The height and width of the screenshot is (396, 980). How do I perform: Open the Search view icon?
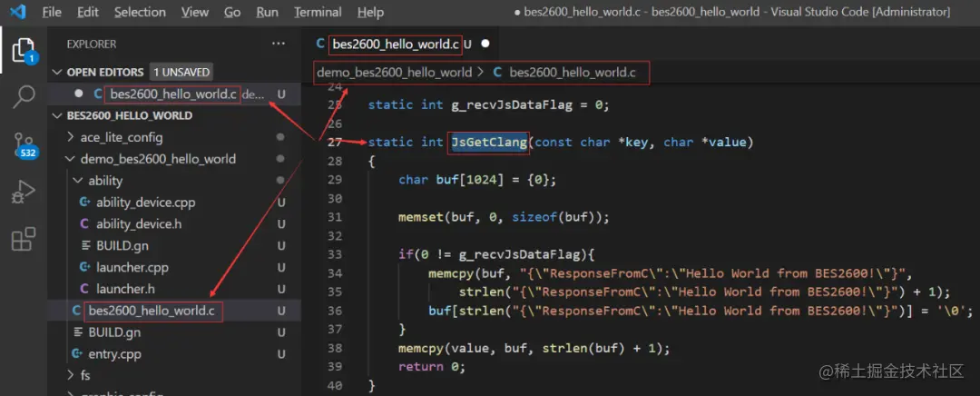(23, 97)
